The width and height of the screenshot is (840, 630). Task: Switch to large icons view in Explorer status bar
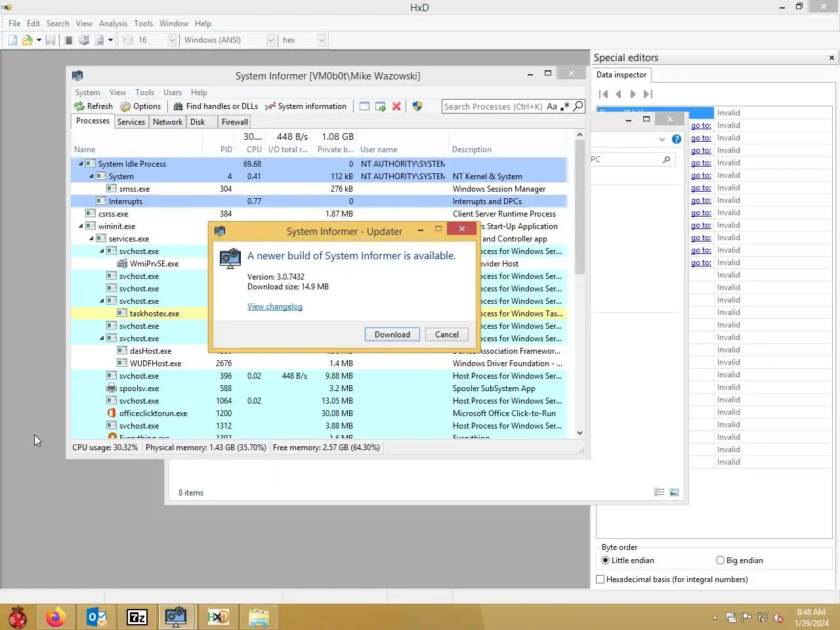(674, 492)
